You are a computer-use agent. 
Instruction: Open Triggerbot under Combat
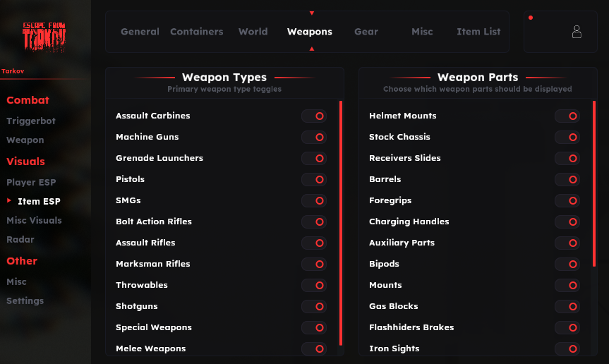pos(31,121)
